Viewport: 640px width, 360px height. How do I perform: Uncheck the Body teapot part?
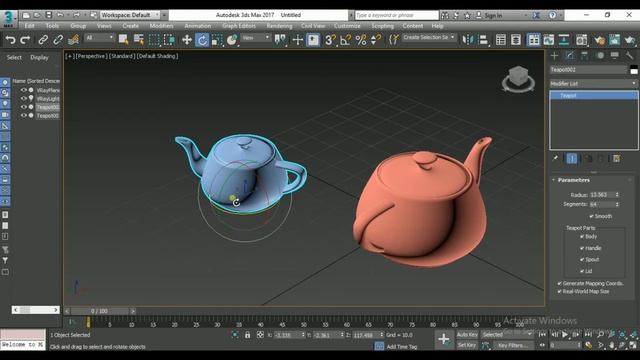pos(582,236)
